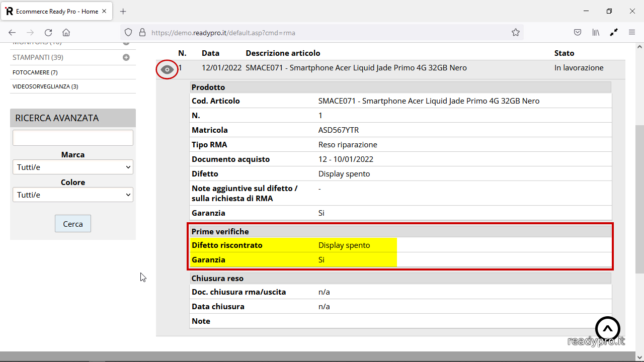Screen dimensions: 644x362
Task: Open the STAMPANTI (39) category
Action: pos(38,57)
